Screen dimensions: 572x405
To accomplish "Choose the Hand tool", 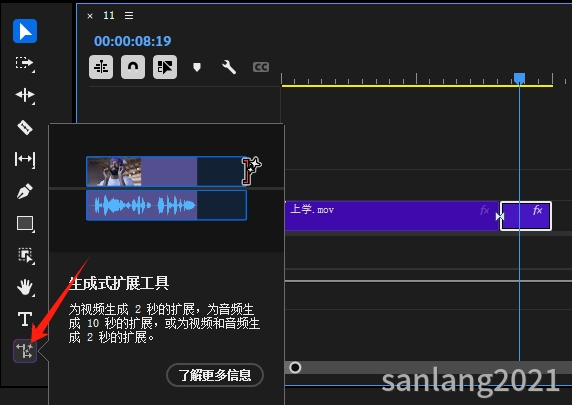I will point(25,288).
